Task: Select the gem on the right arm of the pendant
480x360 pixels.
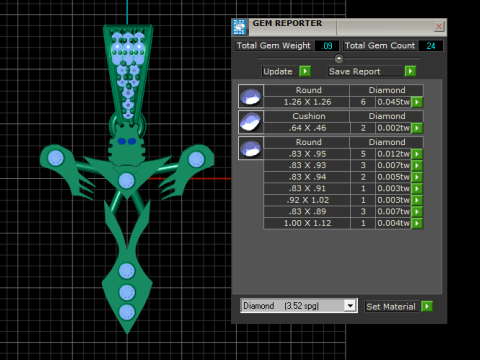Action: (196, 160)
